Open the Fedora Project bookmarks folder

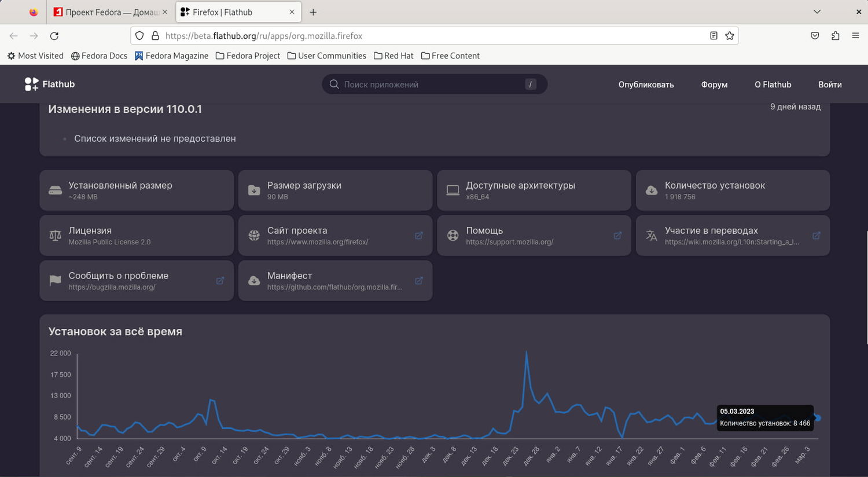click(248, 56)
